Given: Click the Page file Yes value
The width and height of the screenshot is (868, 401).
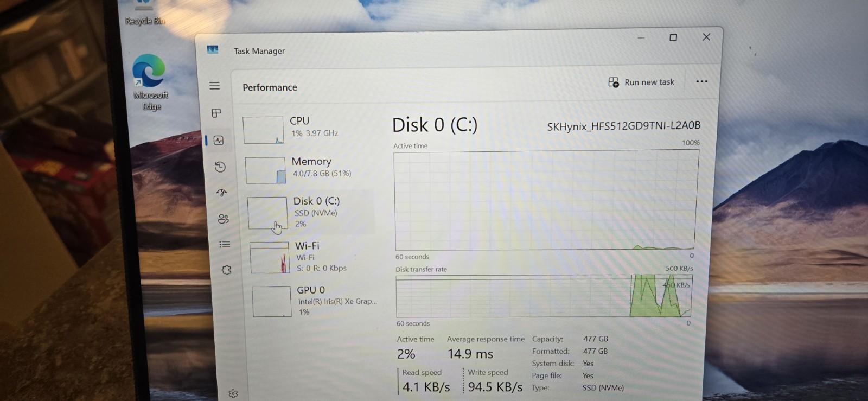Looking at the screenshot, I should tap(588, 375).
